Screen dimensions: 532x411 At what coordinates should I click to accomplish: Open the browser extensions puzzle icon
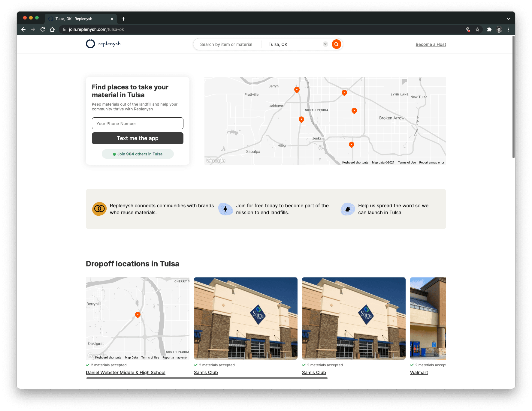point(489,29)
